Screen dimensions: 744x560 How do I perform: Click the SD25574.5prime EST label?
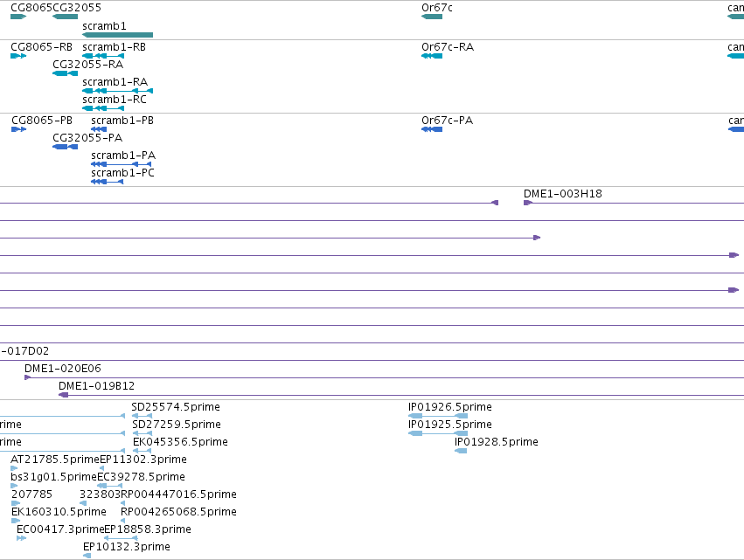point(176,407)
